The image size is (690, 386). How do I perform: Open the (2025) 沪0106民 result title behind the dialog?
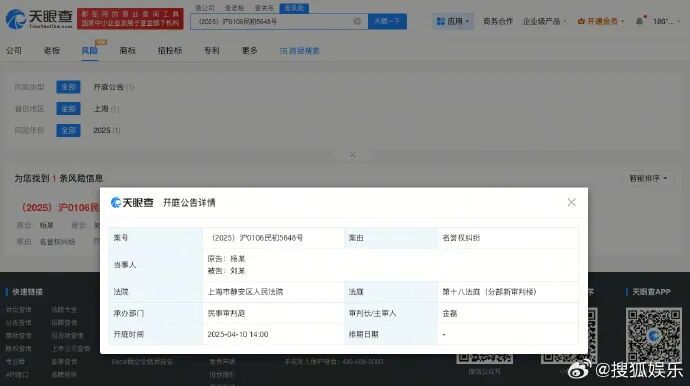(x=60, y=207)
